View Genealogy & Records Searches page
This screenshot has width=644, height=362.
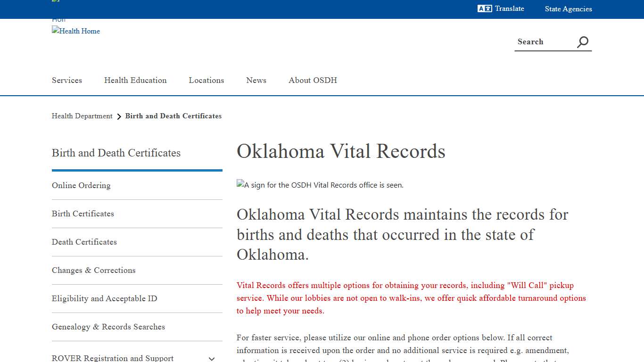(x=108, y=327)
